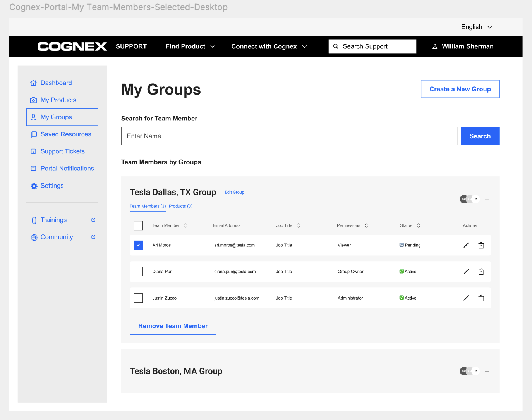
Task: Expand the Tesla Boston, MA Group
Action: (x=487, y=371)
